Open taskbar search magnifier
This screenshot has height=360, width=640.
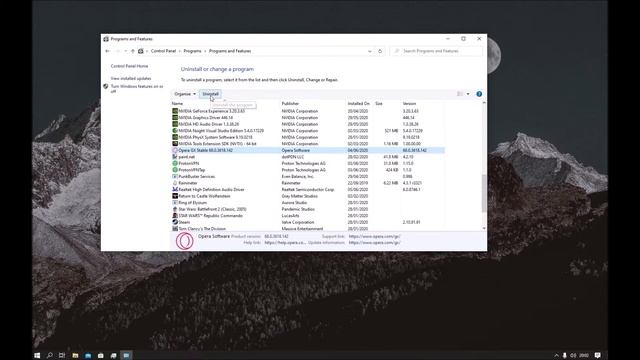[x=50, y=356]
